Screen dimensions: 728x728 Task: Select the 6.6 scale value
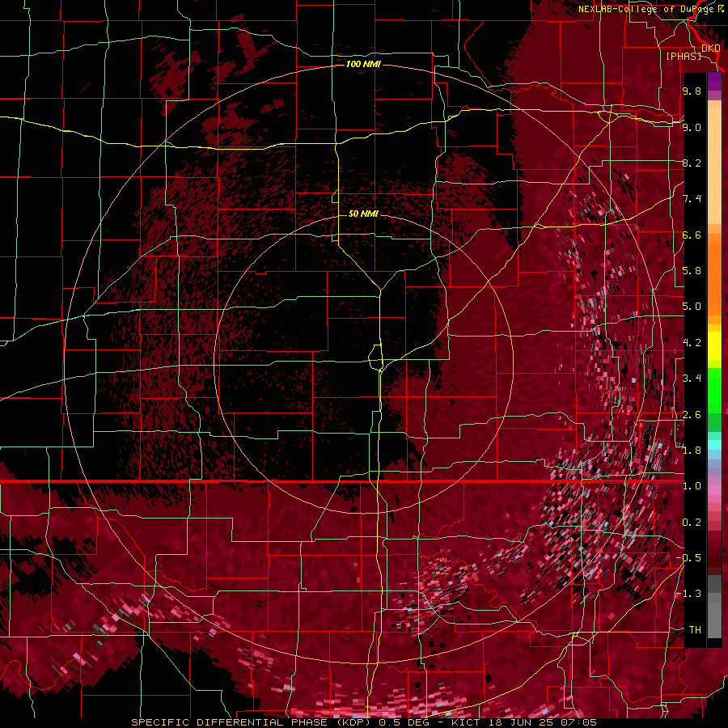click(692, 235)
